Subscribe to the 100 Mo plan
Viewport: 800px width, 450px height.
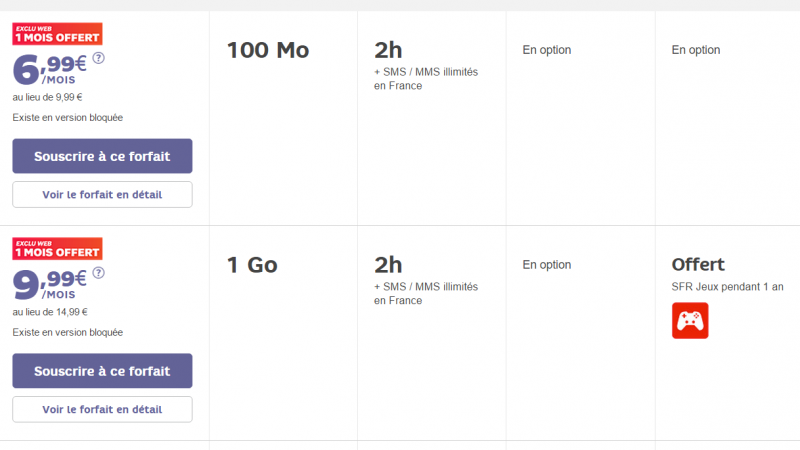(x=102, y=156)
